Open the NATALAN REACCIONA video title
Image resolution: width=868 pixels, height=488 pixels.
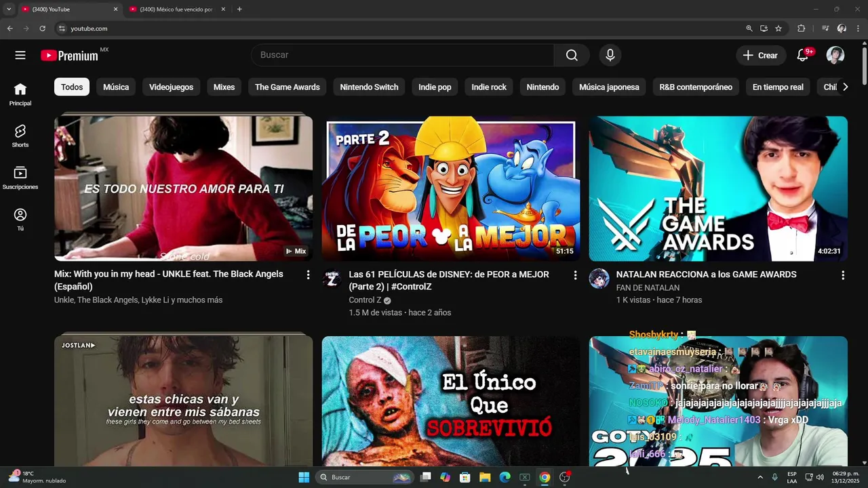[706, 274]
